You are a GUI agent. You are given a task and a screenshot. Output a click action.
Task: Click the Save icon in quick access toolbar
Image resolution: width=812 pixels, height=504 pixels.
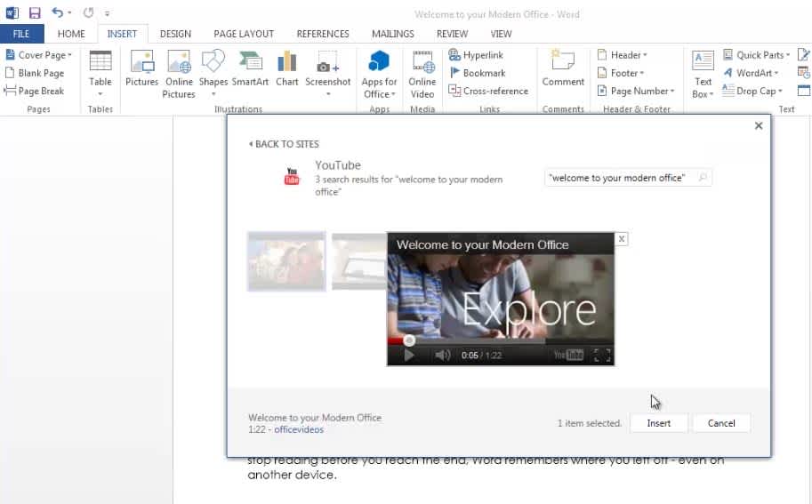point(34,12)
